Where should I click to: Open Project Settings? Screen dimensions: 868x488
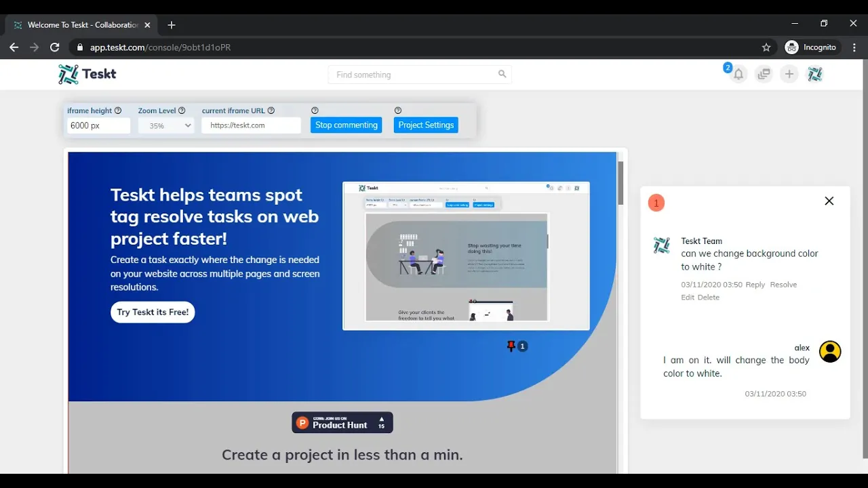[x=426, y=125]
